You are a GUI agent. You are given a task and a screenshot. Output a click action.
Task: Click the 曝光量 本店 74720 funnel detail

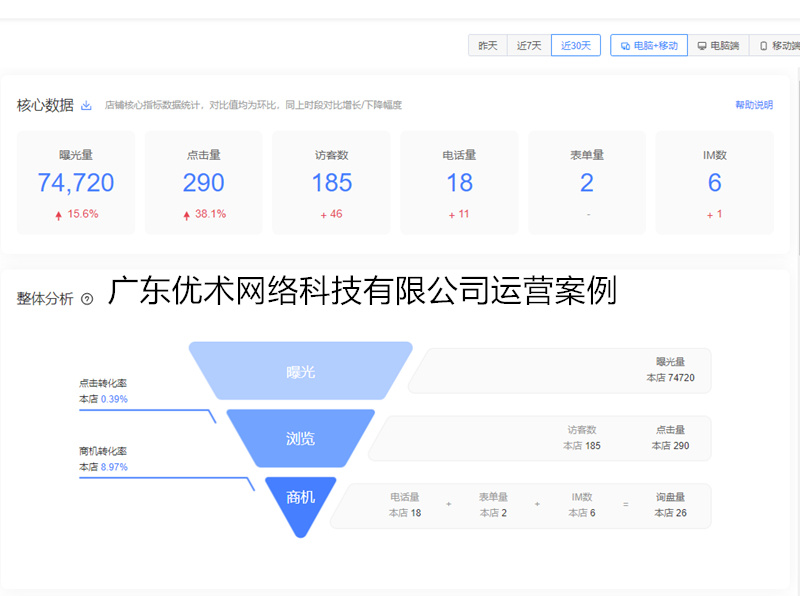pyautogui.click(x=670, y=370)
